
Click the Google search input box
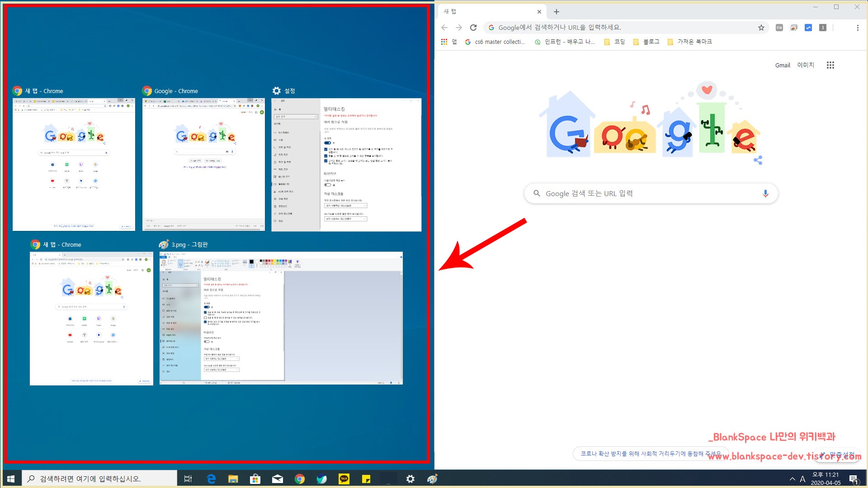click(651, 193)
